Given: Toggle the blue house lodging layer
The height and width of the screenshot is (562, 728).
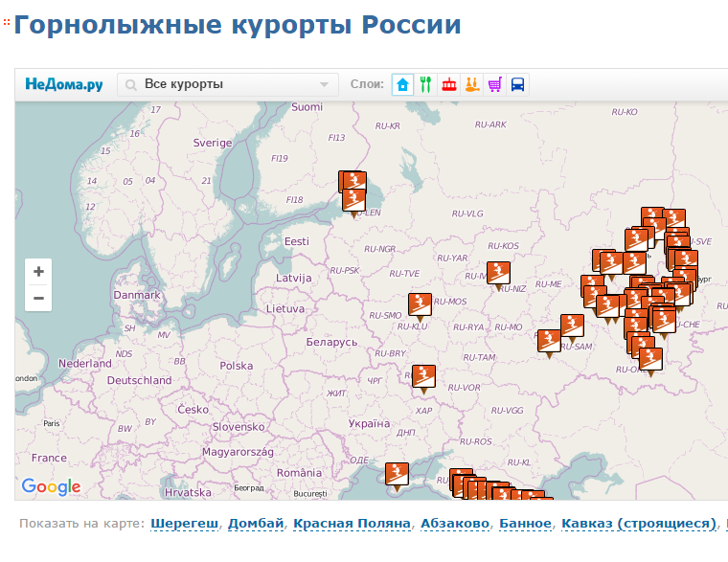Looking at the screenshot, I should pyautogui.click(x=402, y=85).
